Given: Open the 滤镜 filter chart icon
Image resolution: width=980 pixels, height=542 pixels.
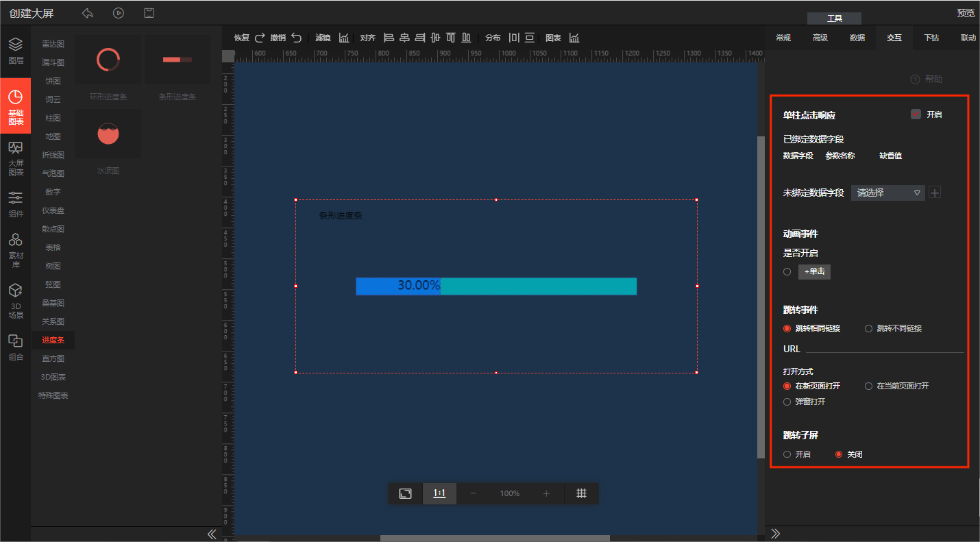Looking at the screenshot, I should tap(344, 38).
